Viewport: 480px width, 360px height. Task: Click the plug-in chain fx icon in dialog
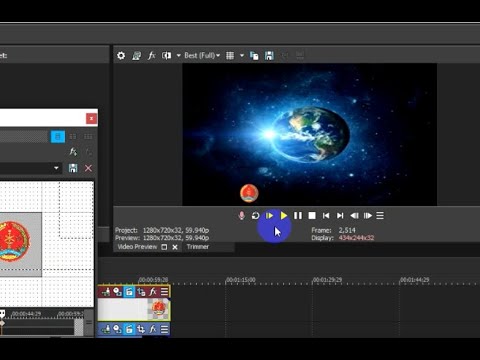pos(73,152)
